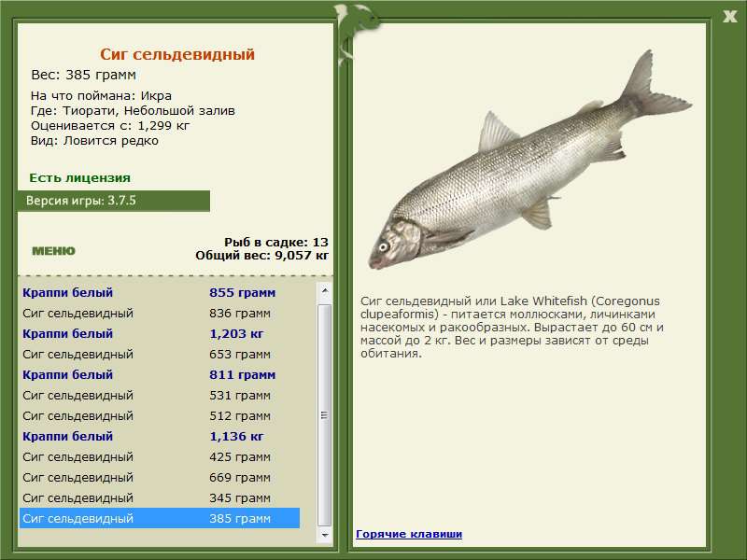Select Краппи белый 1,203 кг row

(x=160, y=333)
